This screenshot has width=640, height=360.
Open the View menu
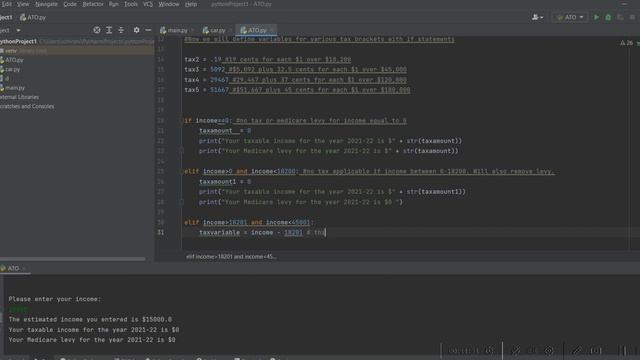coord(23,4)
